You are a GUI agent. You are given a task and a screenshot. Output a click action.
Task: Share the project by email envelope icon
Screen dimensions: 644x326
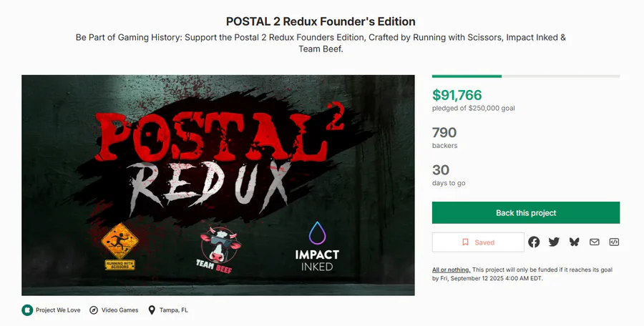[595, 242]
